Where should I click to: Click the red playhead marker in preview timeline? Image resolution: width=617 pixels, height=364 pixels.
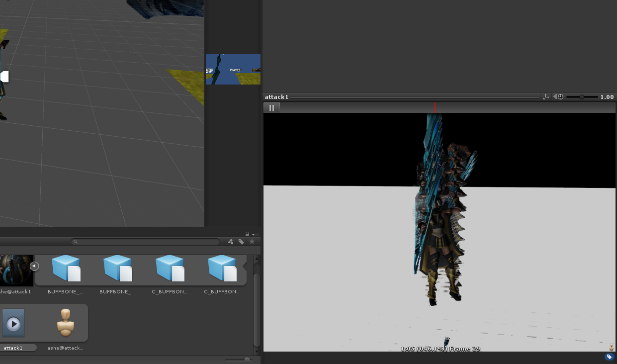435,107
